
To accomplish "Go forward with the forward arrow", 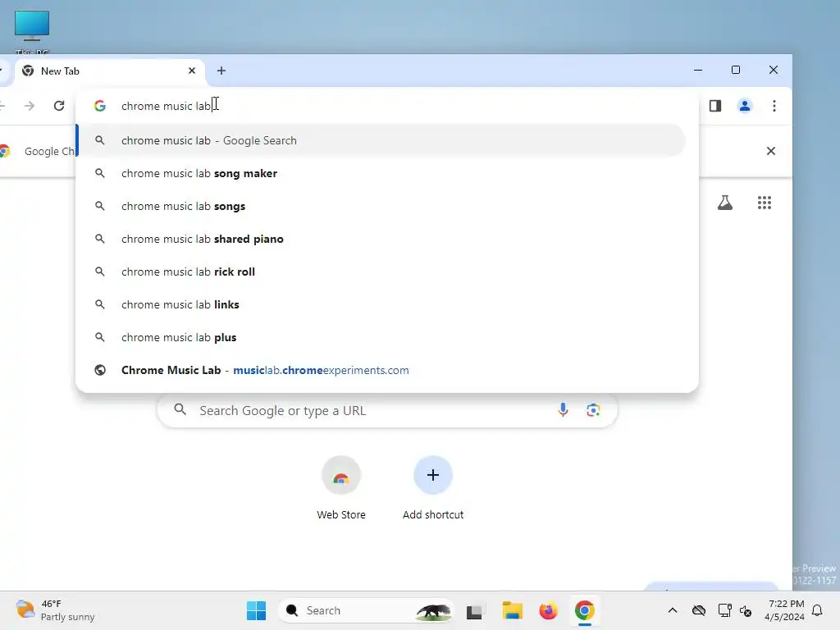I will (30, 106).
